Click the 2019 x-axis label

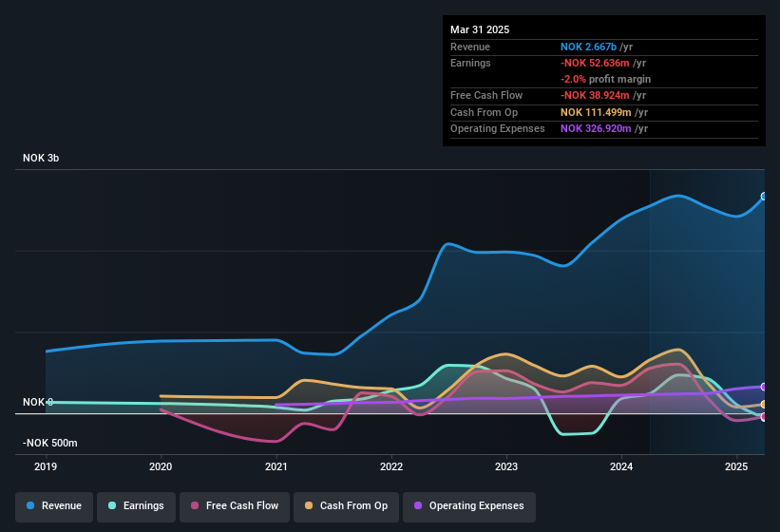[46, 466]
